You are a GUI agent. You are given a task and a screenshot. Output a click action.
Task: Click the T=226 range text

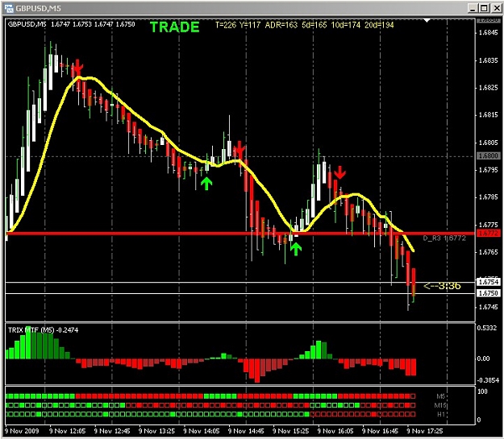click(226, 25)
